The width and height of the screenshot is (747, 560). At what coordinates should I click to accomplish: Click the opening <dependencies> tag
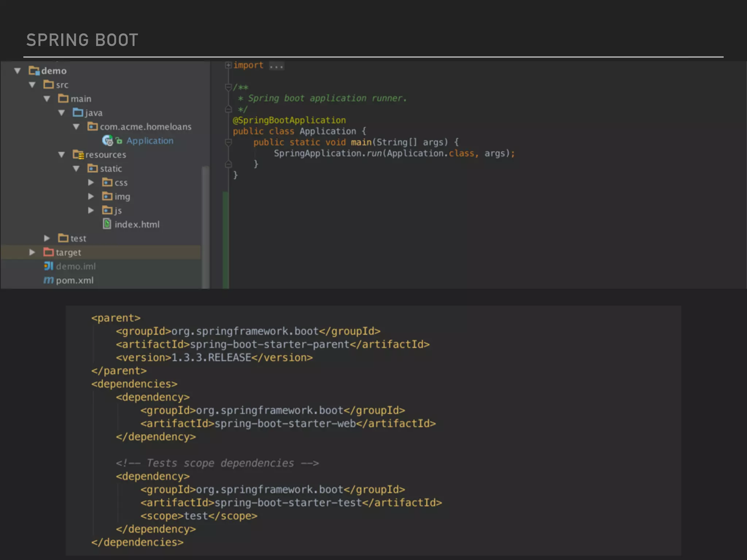[x=134, y=384]
